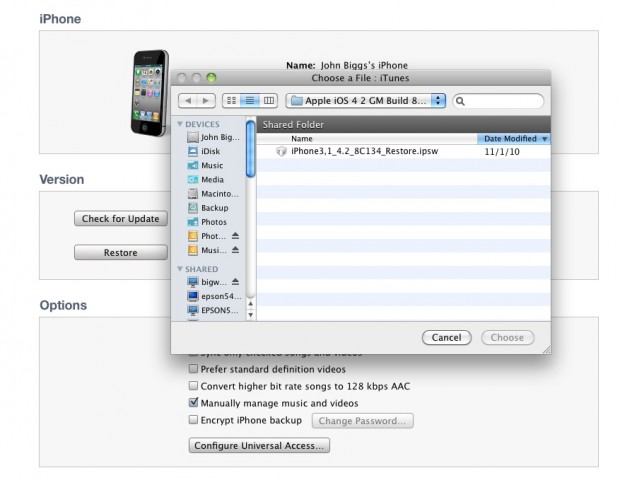Uncheck Manually manage music and videos
Screen dimensions: 620x480
194,403
